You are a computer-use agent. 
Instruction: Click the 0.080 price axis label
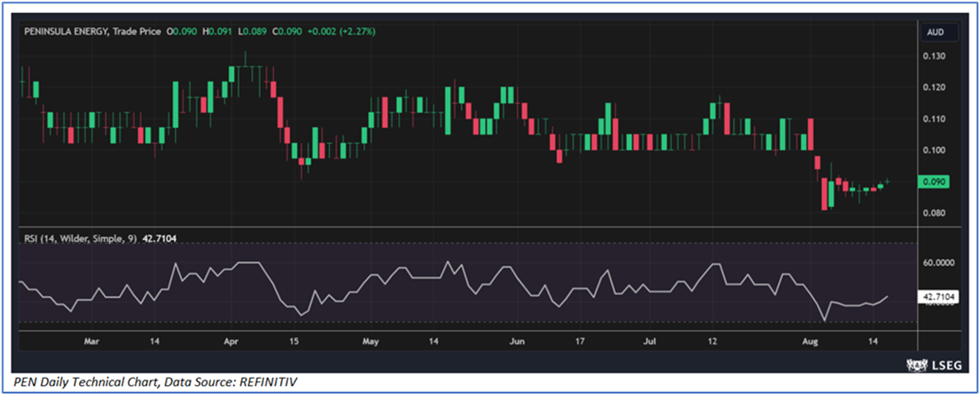click(935, 214)
